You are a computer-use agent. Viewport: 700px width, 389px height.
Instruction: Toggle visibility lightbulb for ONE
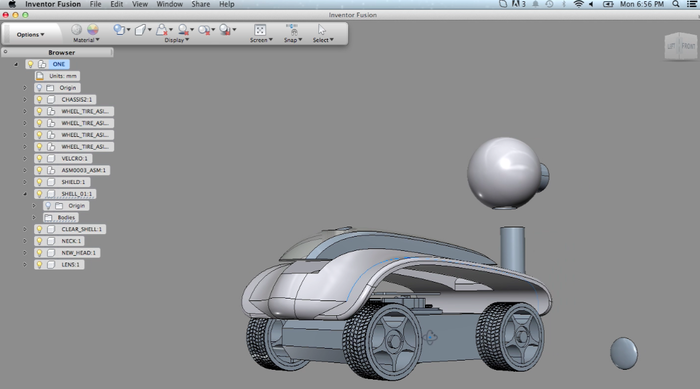click(x=30, y=64)
